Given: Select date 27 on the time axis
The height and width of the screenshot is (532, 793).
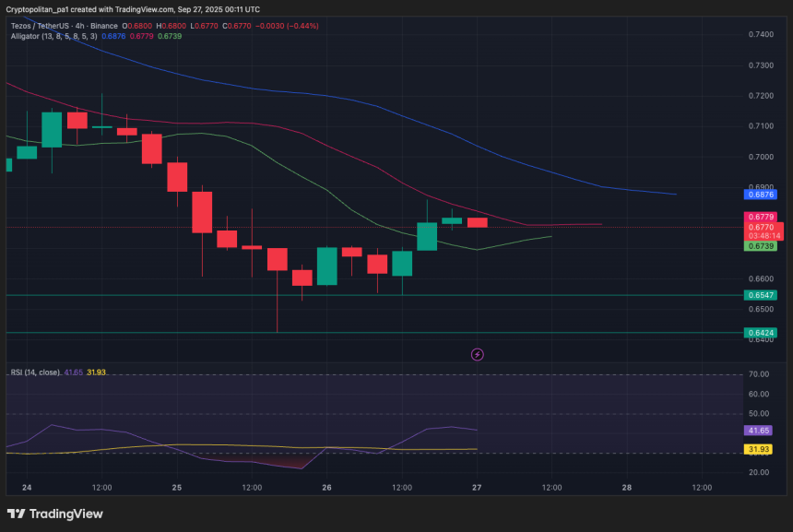Looking at the screenshot, I should click(x=477, y=487).
